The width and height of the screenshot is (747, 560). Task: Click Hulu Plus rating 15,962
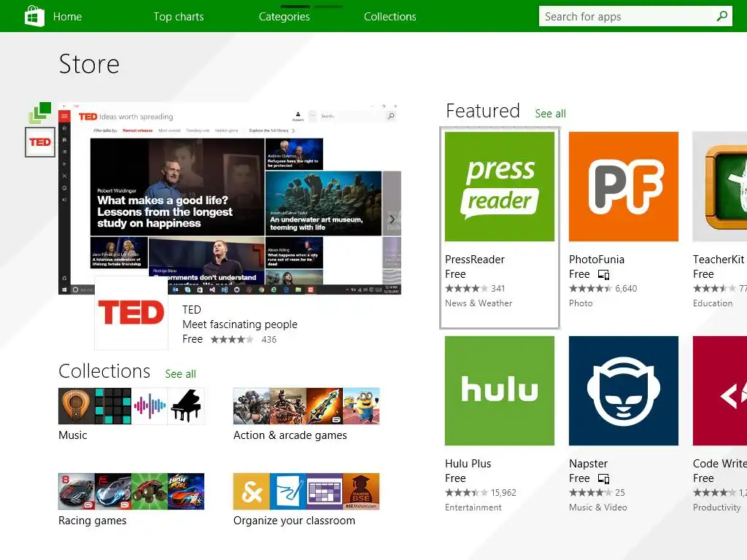[481, 493]
